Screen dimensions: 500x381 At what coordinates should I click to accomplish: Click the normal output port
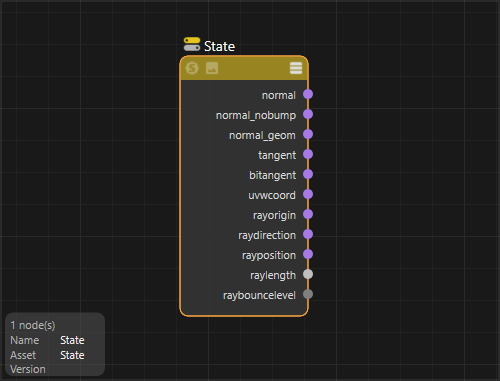click(x=308, y=94)
